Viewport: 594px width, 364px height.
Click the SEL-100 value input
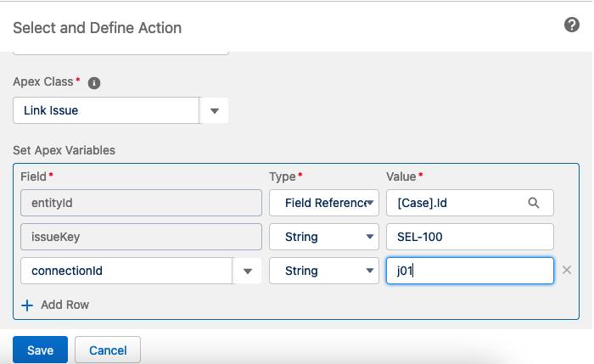coord(469,237)
